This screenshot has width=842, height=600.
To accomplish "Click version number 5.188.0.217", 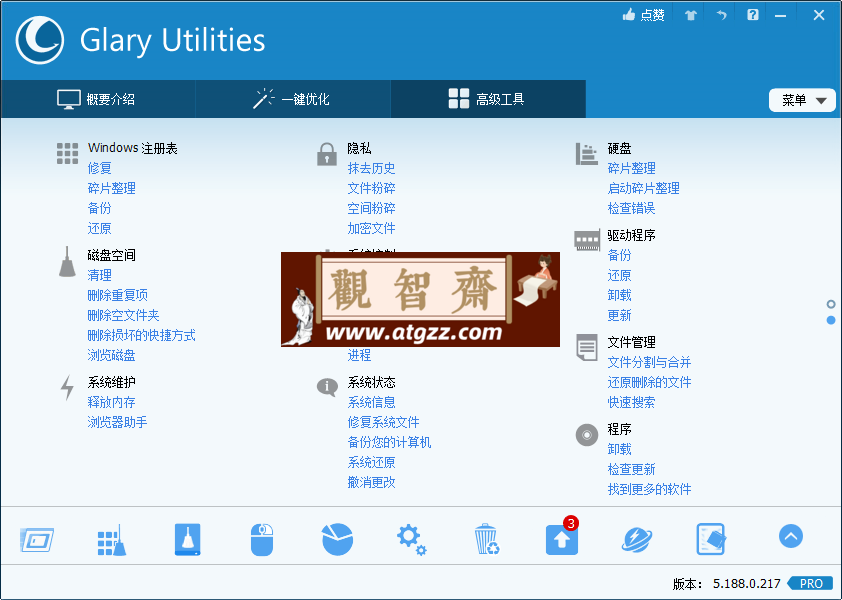I will click(x=746, y=583).
